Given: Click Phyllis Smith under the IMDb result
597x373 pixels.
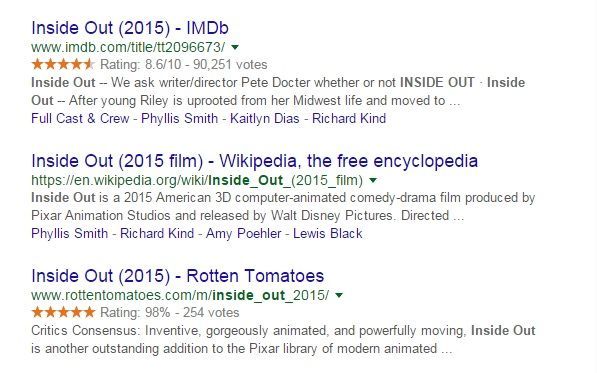Looking at the screenshot, I should point(179,118).
